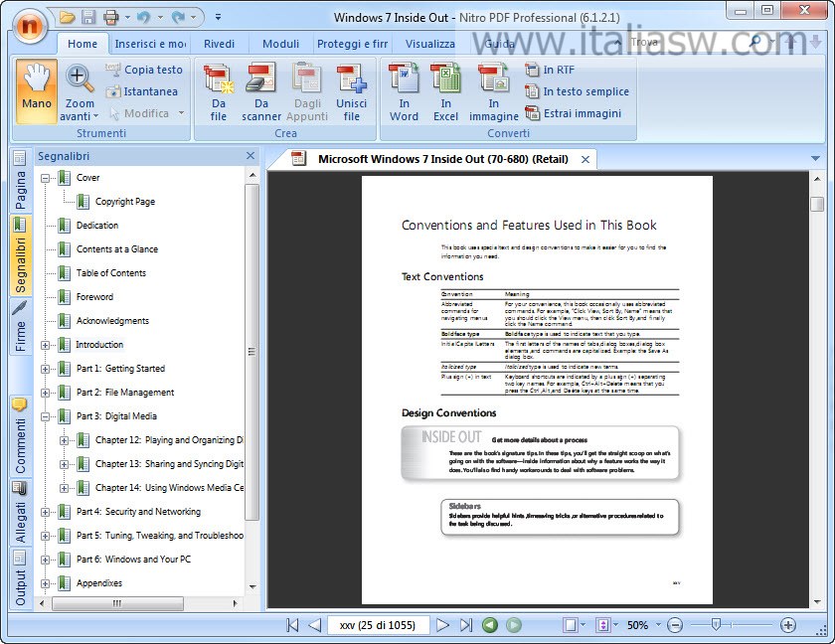Click Estrai immagini
The height and width of the screenshot is (644, 835).
click(574, 113)
